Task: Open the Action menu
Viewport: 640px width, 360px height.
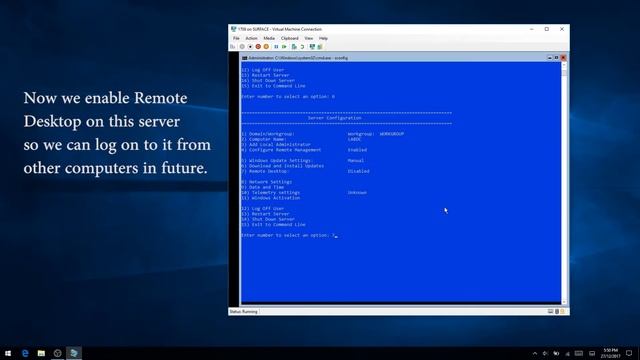Action: point(251,38)
